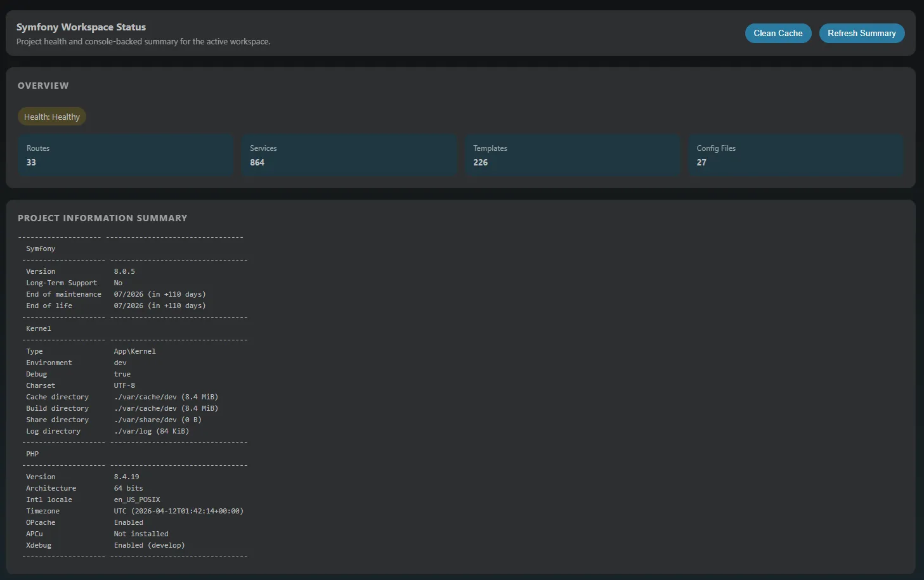Click the Cache directory path entry

coord(166,397)
